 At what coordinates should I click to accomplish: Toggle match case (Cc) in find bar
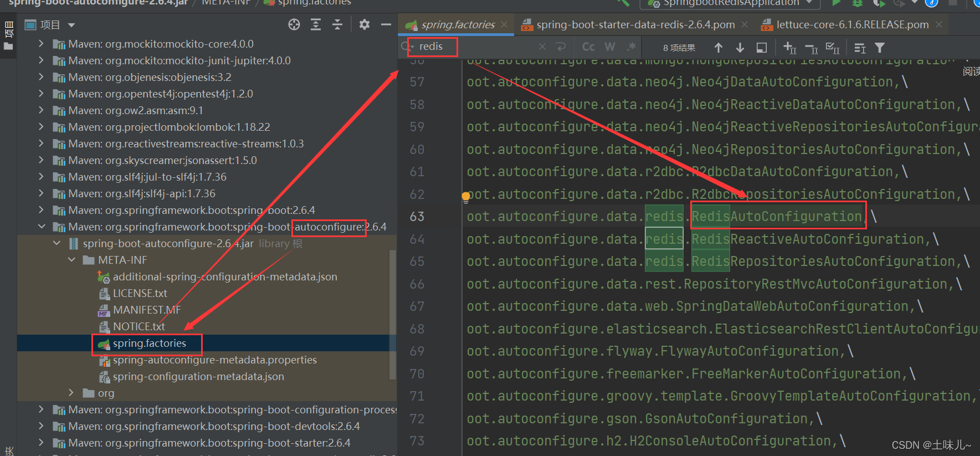click(x=588, y=47)
